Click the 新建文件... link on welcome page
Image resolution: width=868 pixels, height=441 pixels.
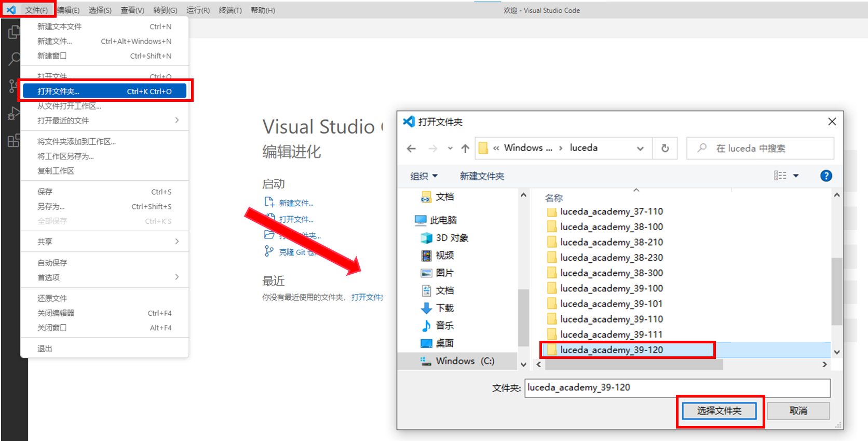[296, 203]
